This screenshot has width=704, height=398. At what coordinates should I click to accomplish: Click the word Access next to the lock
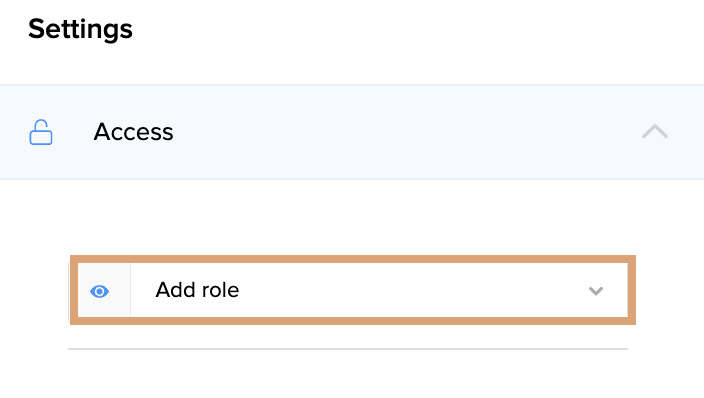coord(133,132)
